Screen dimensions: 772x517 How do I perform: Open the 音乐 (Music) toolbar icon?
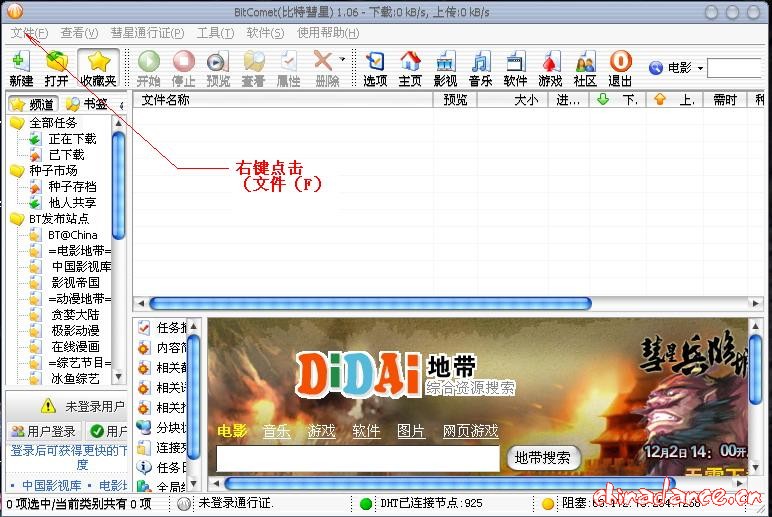coord(481,68)
